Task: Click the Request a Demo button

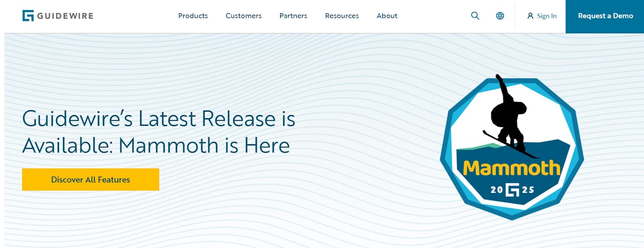Action: point(605,16)
